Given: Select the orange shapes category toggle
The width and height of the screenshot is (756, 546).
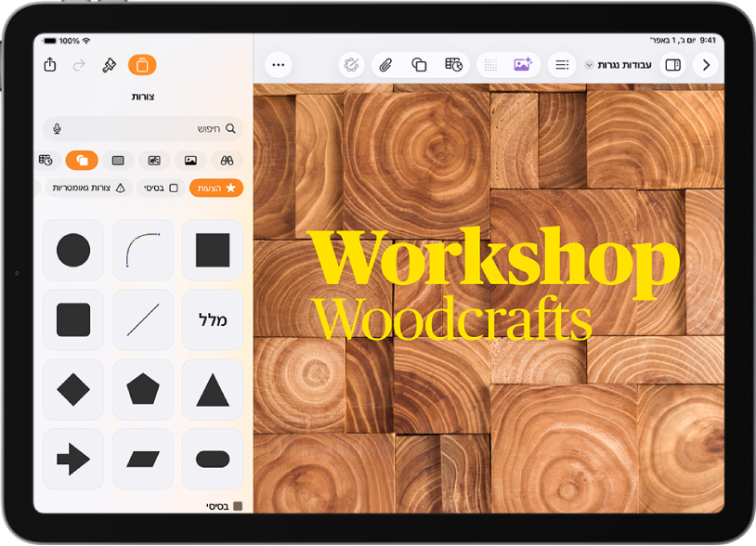Looking at the screenshot, I should tap(82, 160).
